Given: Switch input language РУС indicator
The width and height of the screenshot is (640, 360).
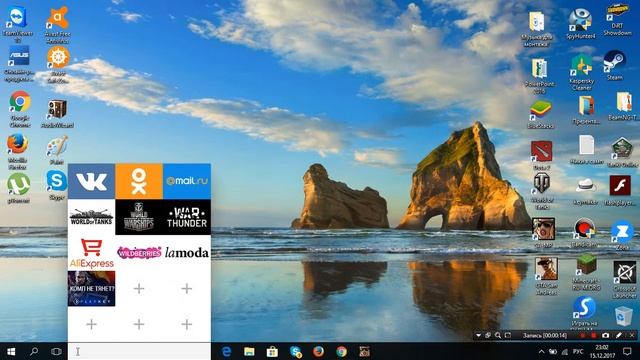Looking at the screenshot, I should pyautogui.click(x=578, y=351).
